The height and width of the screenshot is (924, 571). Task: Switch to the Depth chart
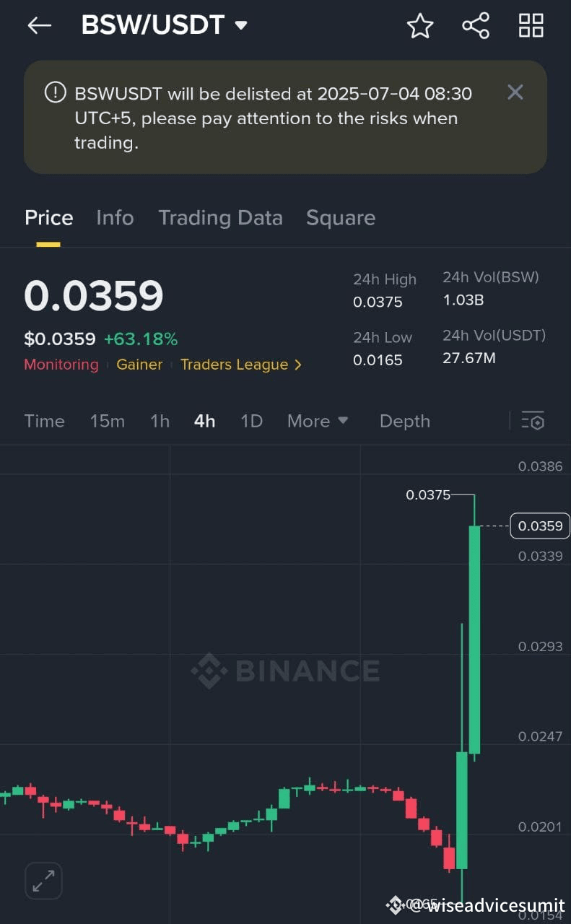click(x=405, y=421)
